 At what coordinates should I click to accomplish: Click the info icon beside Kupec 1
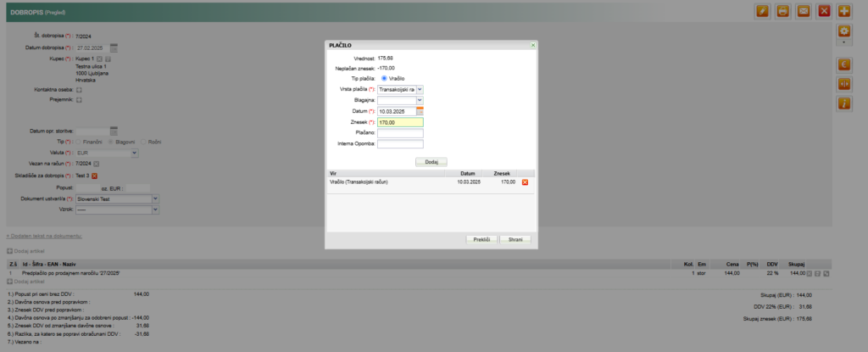tap(108, 59)
